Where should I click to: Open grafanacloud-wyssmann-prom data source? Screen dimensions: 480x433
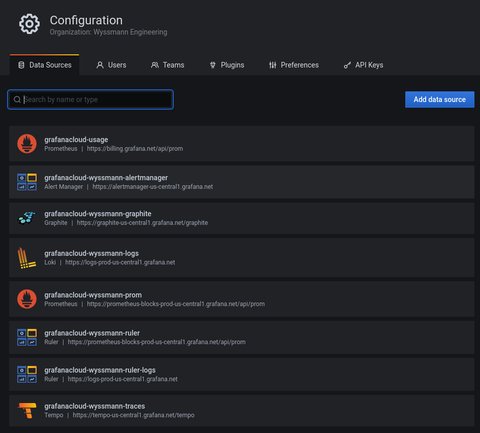[242, 299]
